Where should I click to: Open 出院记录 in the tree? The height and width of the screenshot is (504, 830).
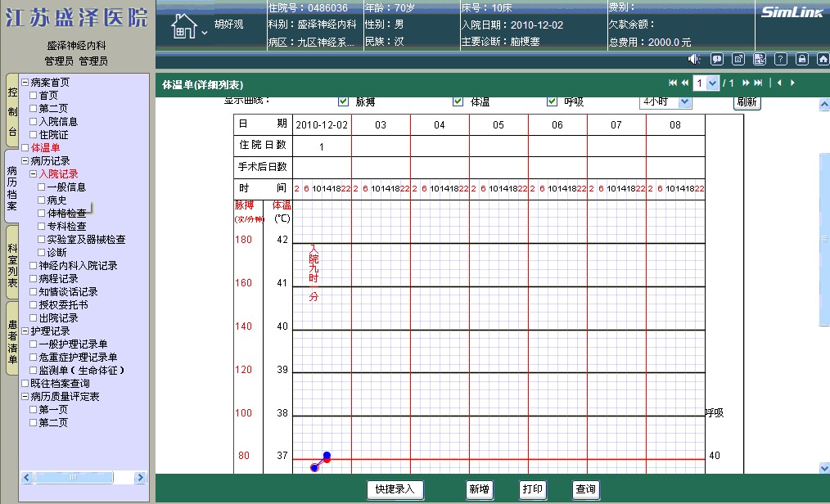[x=58, y=318]
